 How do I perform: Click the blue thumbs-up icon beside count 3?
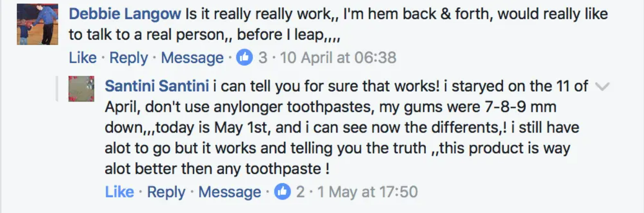coord(244,57)
